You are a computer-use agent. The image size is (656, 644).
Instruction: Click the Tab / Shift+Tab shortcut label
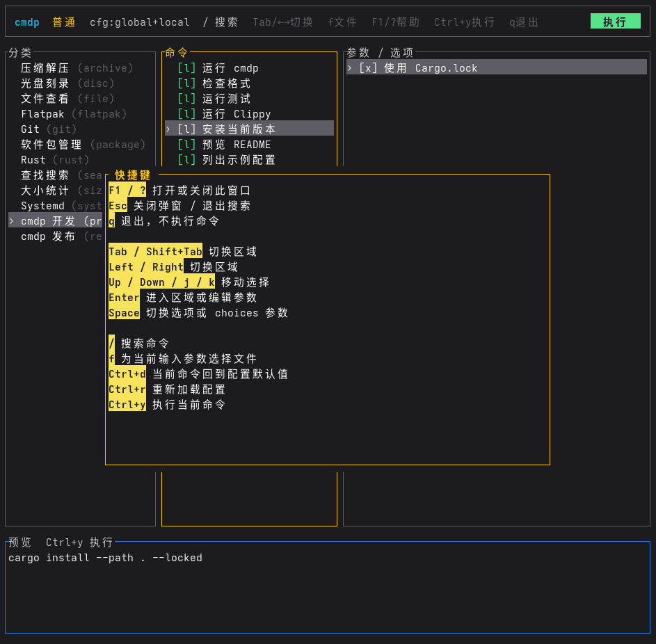155,251
